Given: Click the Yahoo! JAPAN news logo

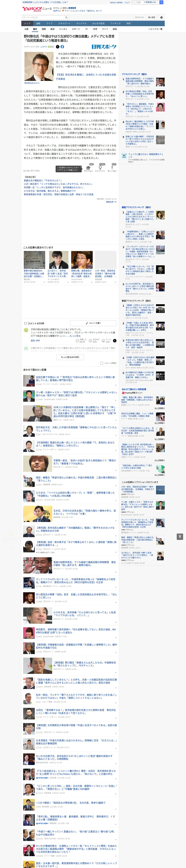Looking at the screenshot, I should click(37, 9).
